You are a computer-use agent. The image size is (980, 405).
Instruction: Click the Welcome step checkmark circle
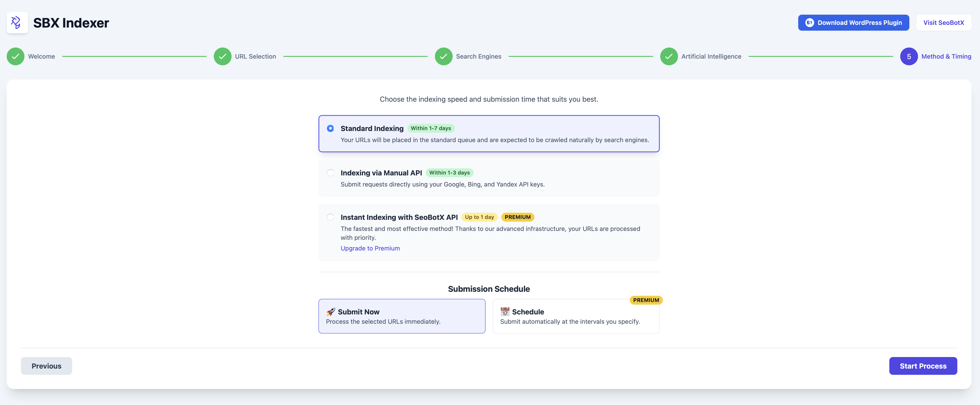click(16, 56)
